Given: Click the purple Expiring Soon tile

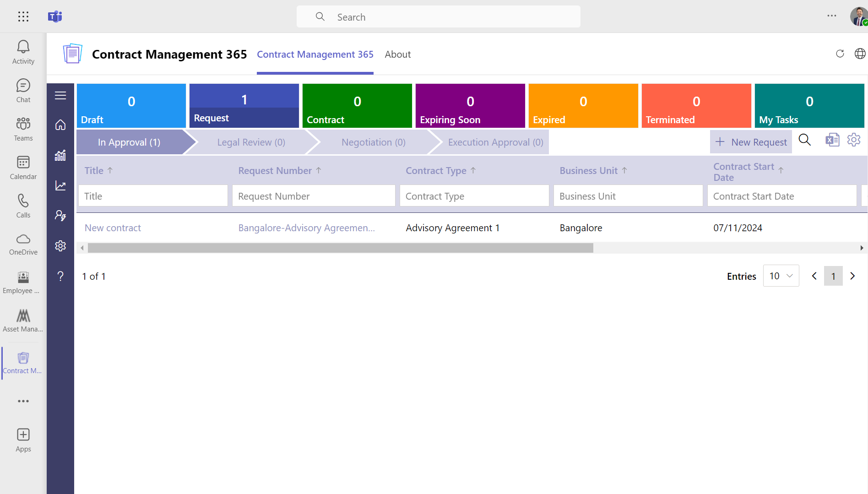Looking at the screenshot, I should [x=470, y=106].
